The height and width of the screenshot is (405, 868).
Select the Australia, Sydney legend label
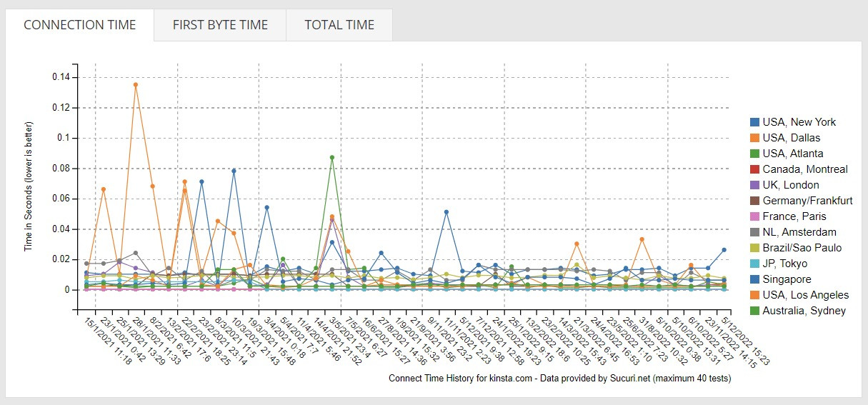click(x=804, y=311)
